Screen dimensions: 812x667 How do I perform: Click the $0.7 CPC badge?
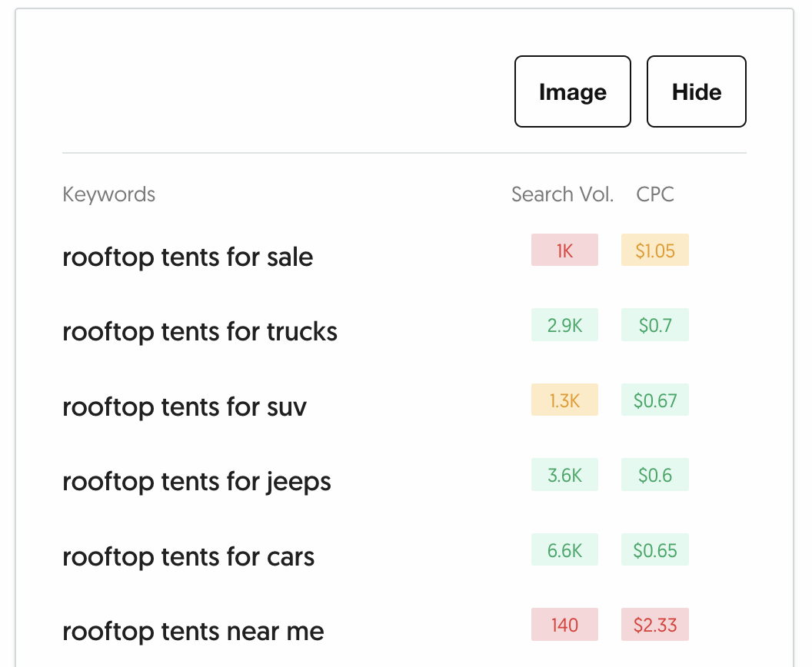pos(655,325)
